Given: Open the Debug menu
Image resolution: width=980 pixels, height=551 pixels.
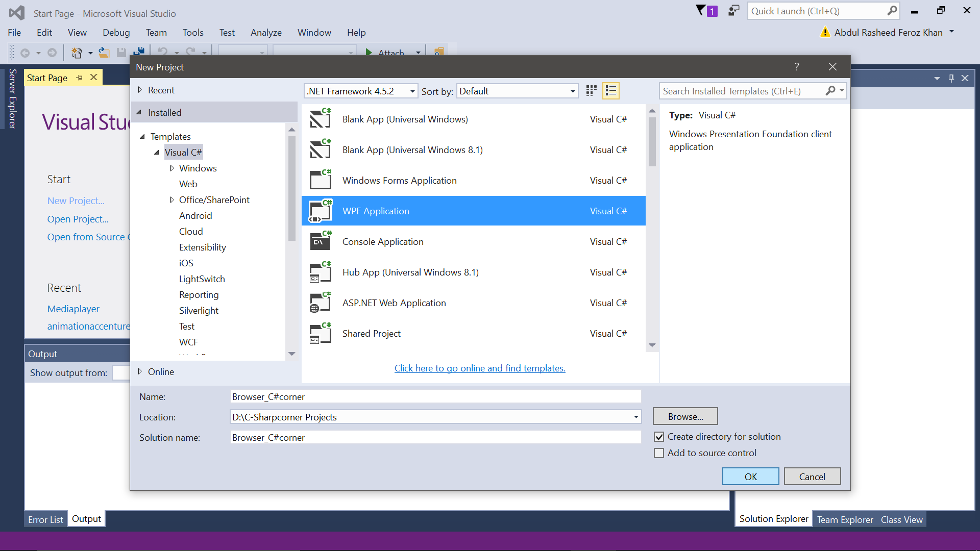Looking at the screenshot, I should click(116, 32).
